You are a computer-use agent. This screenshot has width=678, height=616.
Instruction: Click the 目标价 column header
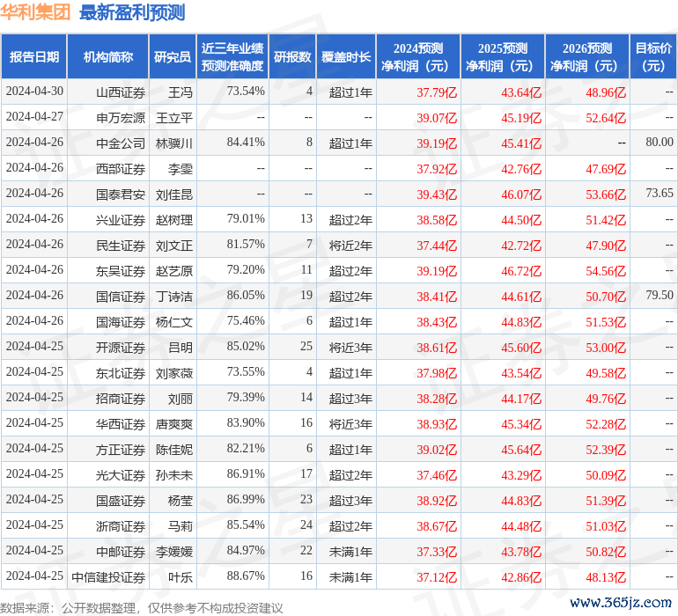click(x=653, y=57)
